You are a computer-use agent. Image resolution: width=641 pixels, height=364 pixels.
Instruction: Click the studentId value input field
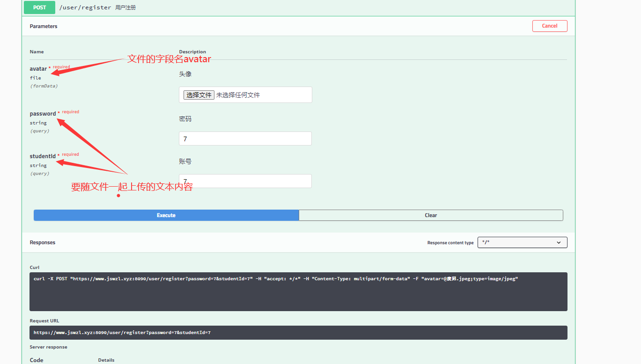click(x=245, y=181)
